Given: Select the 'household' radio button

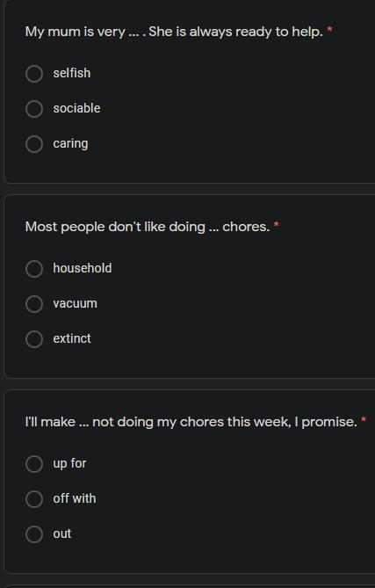Looking at the screenshot, I should [34, 269].
